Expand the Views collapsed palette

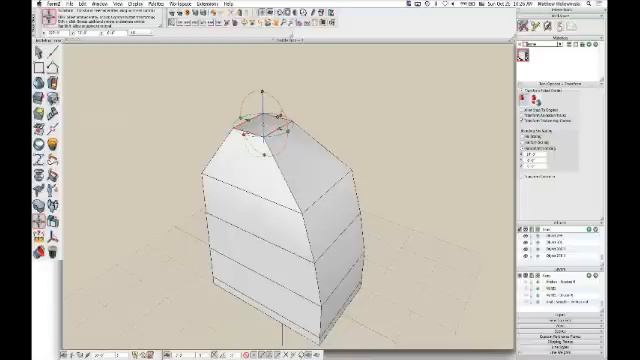(560, 326)
